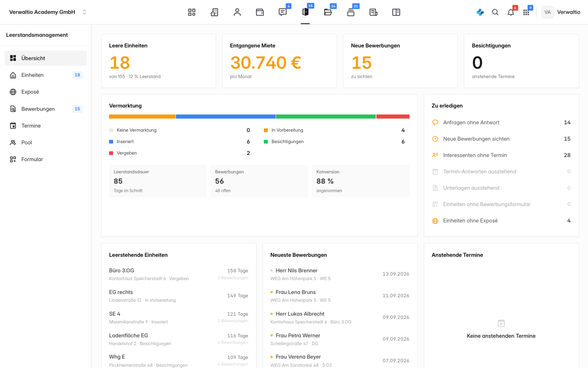Open Neue Bewerbungen sichten task

click(501, 139)
